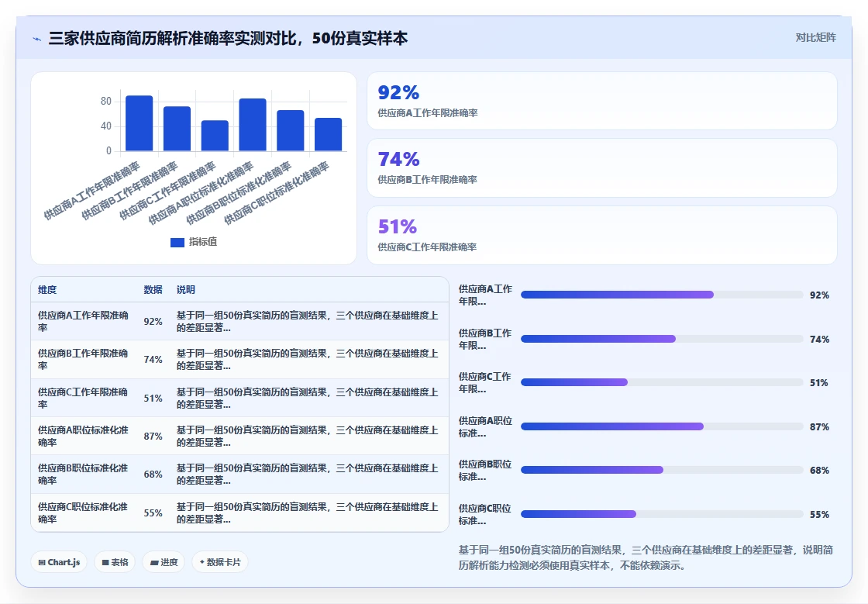Screen dimensions: 868x604
Task: Click the chart bar for 供应商B工作年限准确率
Action: [x=177, y=129]
